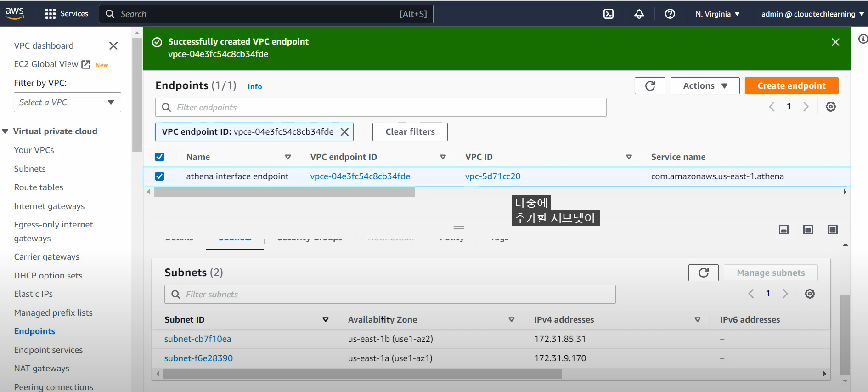Viewport: 868px width, 392px height.
Task: Open the vpce-04e3fc54c8cb34fde endpoint link
Action: [x=360, y=176]
